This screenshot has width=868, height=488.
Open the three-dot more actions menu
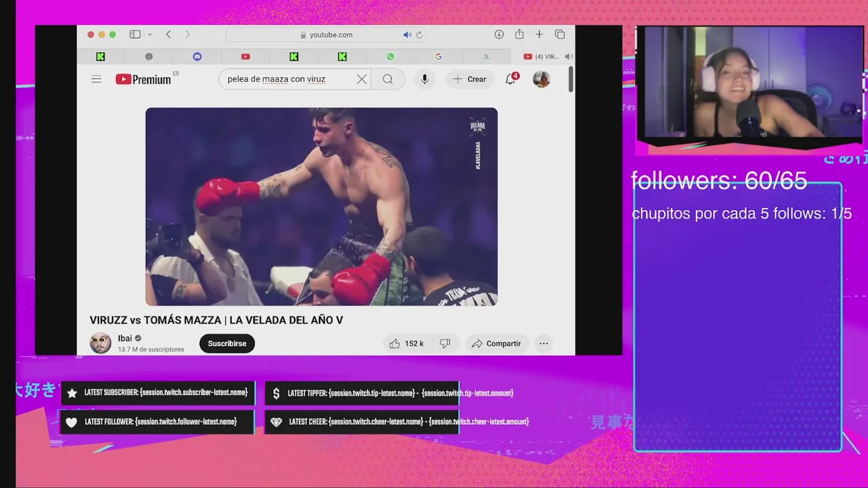(544, 344)
